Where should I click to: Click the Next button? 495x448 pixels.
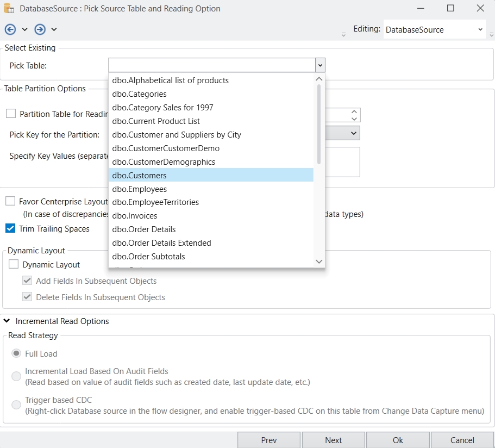tap(333, 440)
